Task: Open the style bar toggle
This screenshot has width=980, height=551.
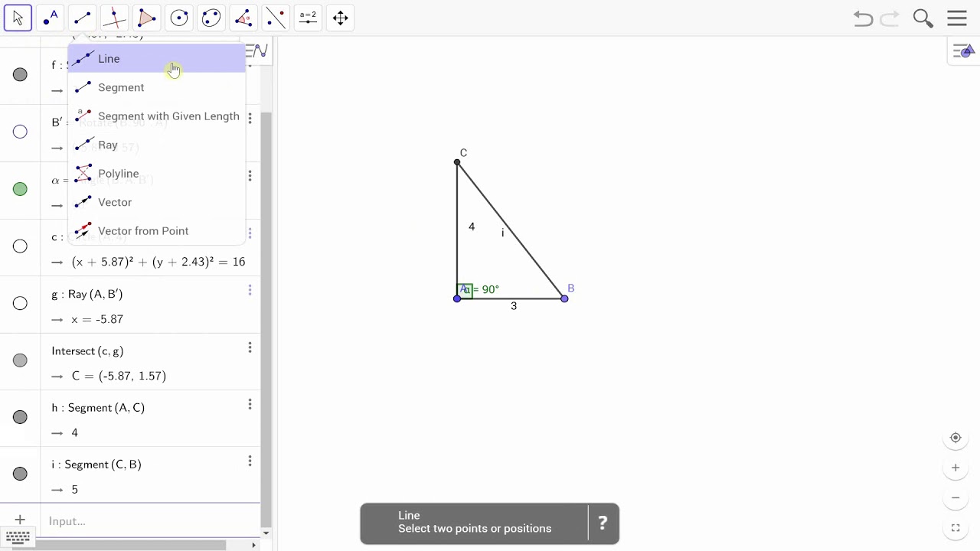Action: 963,52
